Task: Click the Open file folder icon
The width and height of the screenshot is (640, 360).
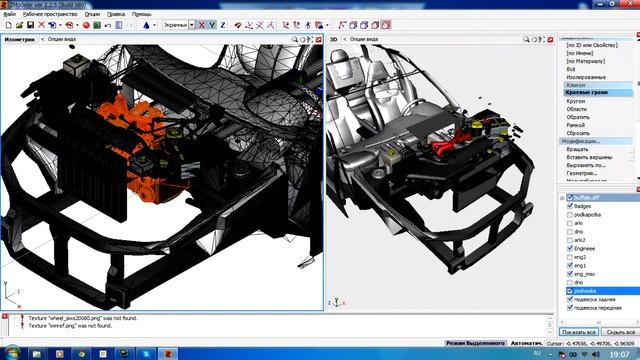Action: coord(19,25)
